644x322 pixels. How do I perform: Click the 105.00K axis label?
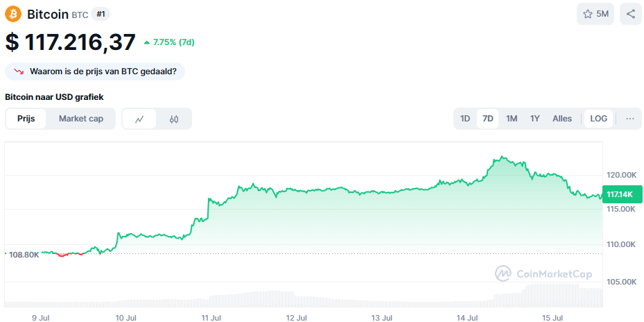[x=621, y=282]
